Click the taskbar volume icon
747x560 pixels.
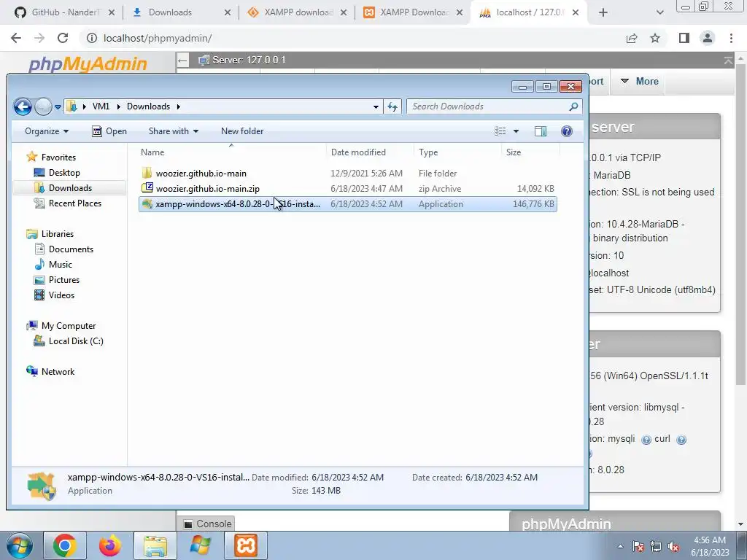tap(673, 547)
